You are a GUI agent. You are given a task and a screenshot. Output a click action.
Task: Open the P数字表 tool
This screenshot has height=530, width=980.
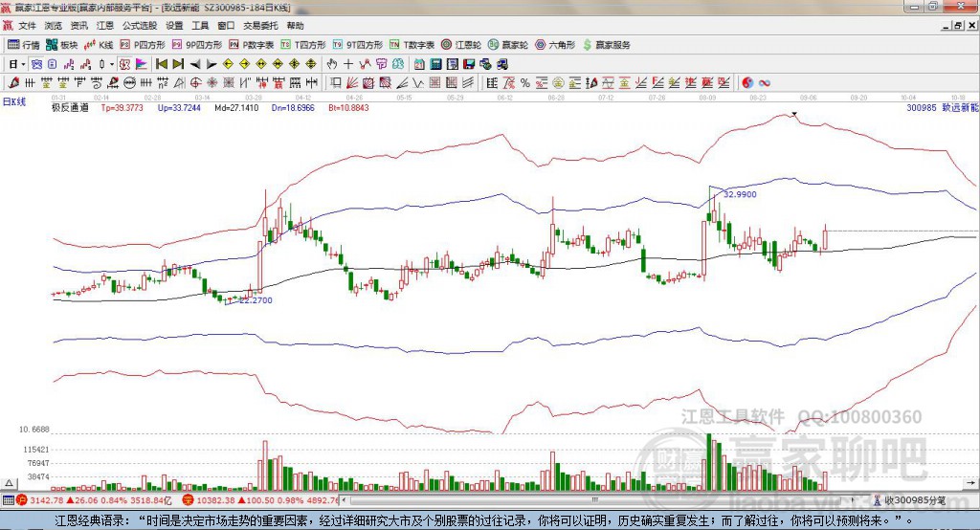(252, 45)
